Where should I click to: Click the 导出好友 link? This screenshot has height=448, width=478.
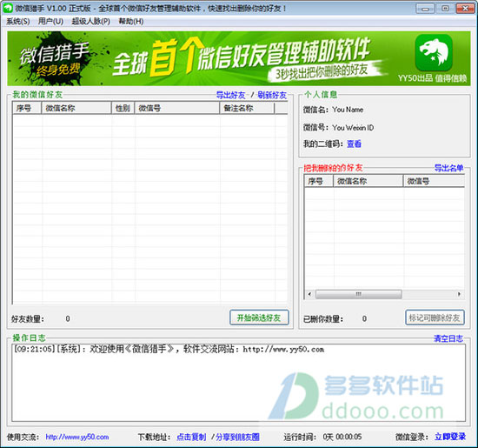click(231, 95)
